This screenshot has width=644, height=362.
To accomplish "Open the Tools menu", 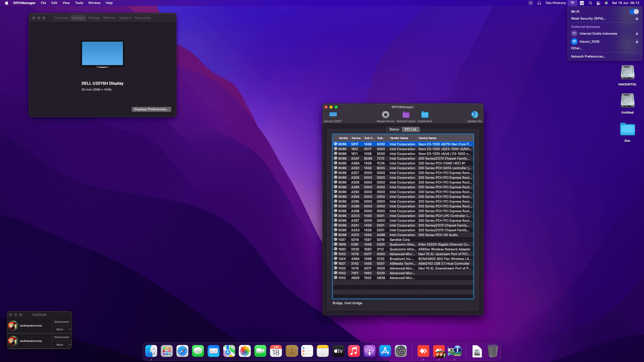I will click(x=79, y=3).
